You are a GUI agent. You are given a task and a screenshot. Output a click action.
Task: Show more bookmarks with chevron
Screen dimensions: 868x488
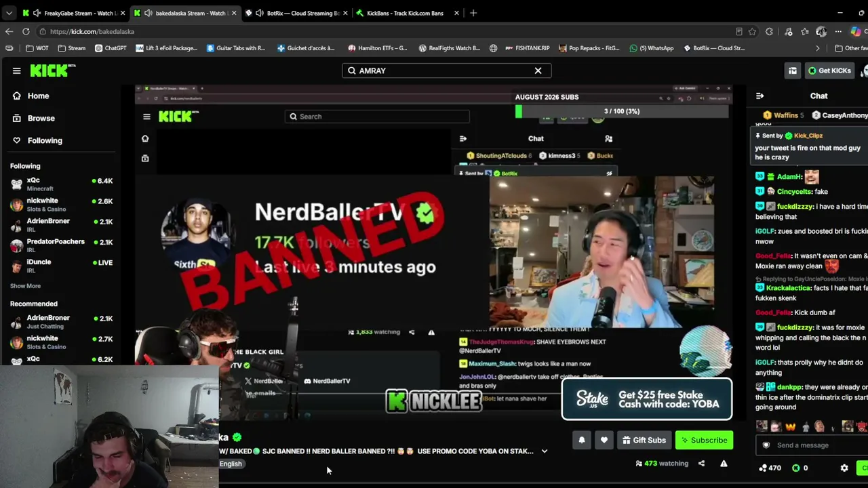[817, 48]
